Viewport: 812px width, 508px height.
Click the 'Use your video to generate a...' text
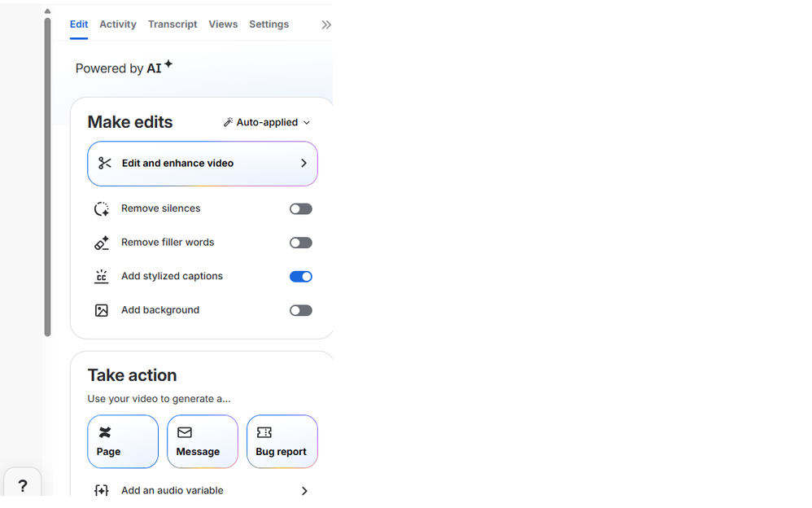click(159, 399)
